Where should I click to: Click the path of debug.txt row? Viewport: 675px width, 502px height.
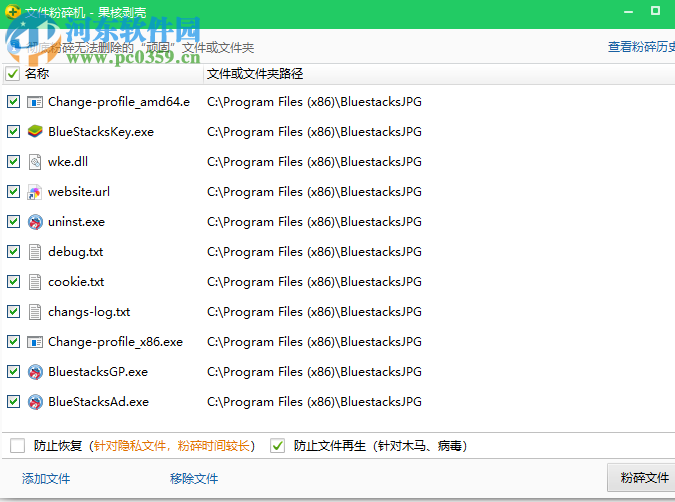[314, 252]
